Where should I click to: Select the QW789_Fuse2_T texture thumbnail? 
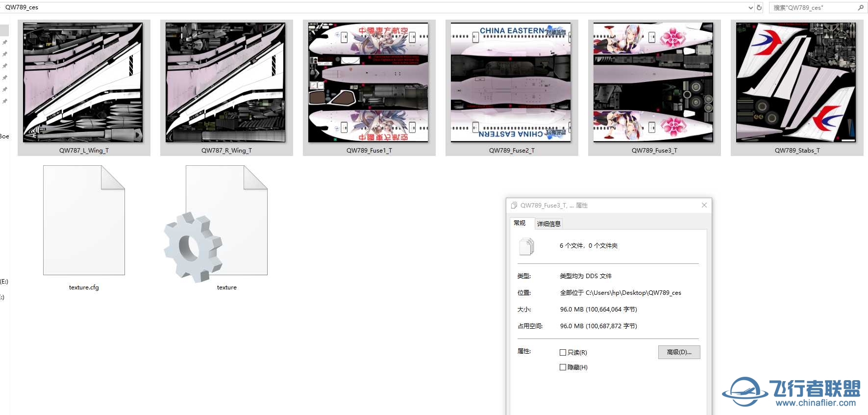[x=511, y=82]
